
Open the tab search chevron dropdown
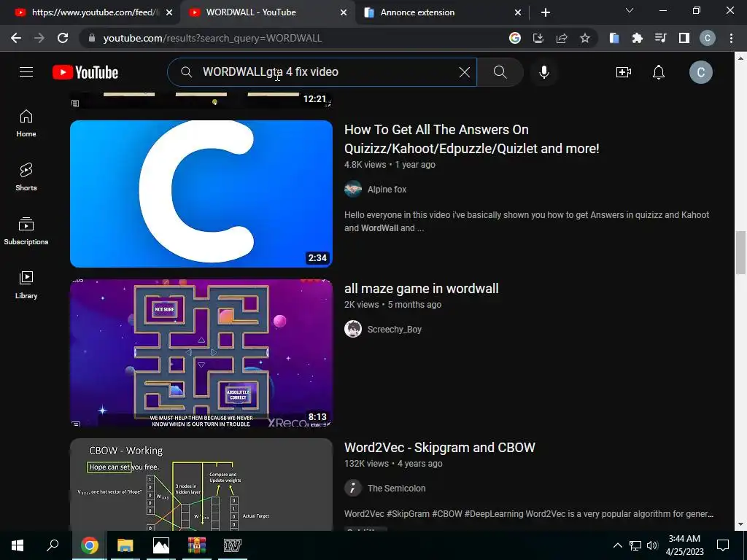pos(630,10)
